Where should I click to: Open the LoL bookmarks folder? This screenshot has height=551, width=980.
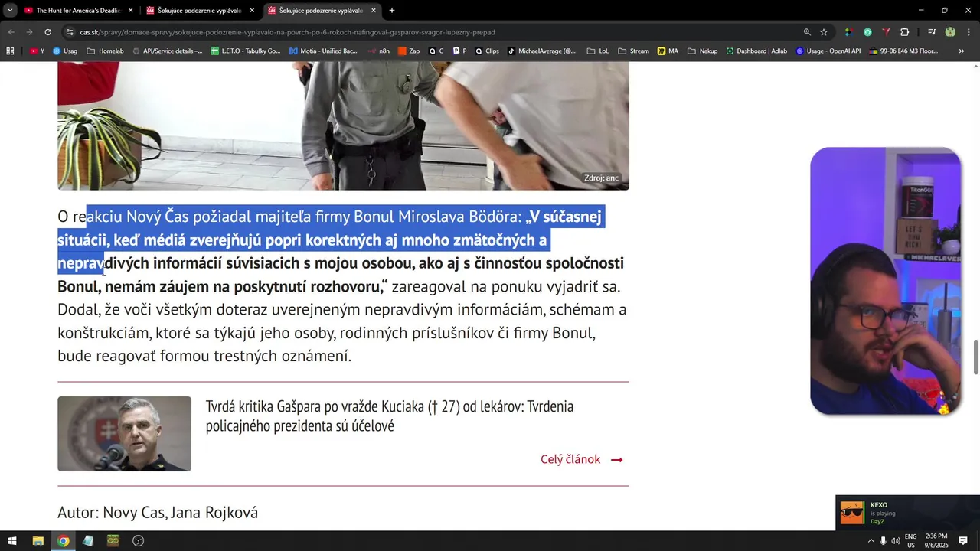[x=598, y=51]
